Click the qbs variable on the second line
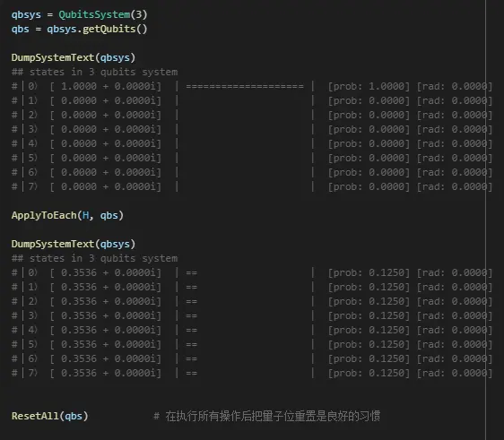The image size is (504, 440). [20, 29]
